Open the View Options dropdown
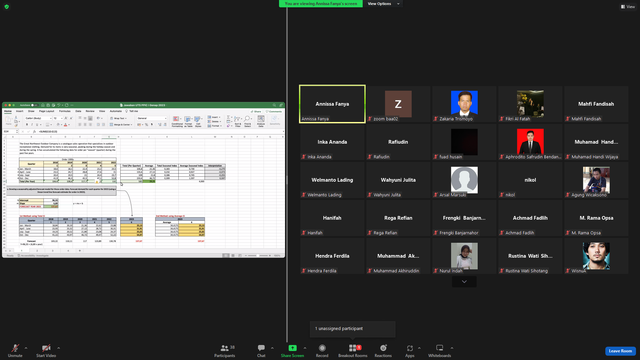Screen dimensions: 640x360 (383, 4)
